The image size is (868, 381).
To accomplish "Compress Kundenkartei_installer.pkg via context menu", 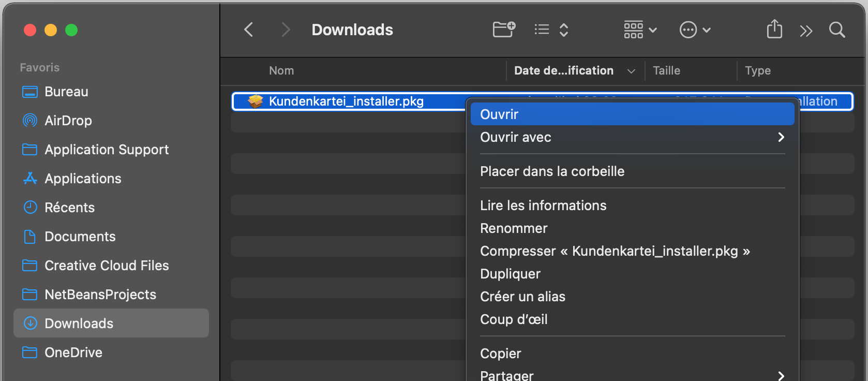I will coord(632,251).
